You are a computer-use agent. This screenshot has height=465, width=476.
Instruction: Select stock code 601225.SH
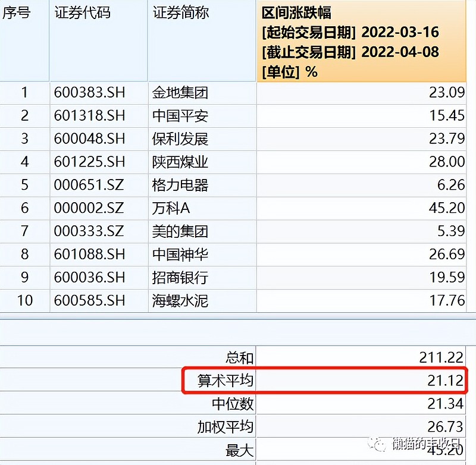[90, 162]
